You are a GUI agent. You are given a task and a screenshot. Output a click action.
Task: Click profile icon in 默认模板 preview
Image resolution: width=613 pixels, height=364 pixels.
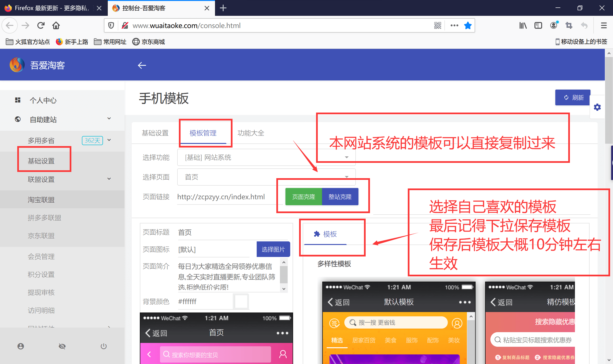457,323
